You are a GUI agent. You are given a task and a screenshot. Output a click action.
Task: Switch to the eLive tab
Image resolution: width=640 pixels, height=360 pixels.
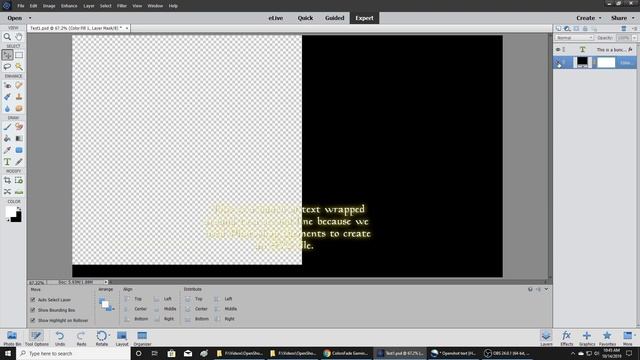click(x=276, y=18)
